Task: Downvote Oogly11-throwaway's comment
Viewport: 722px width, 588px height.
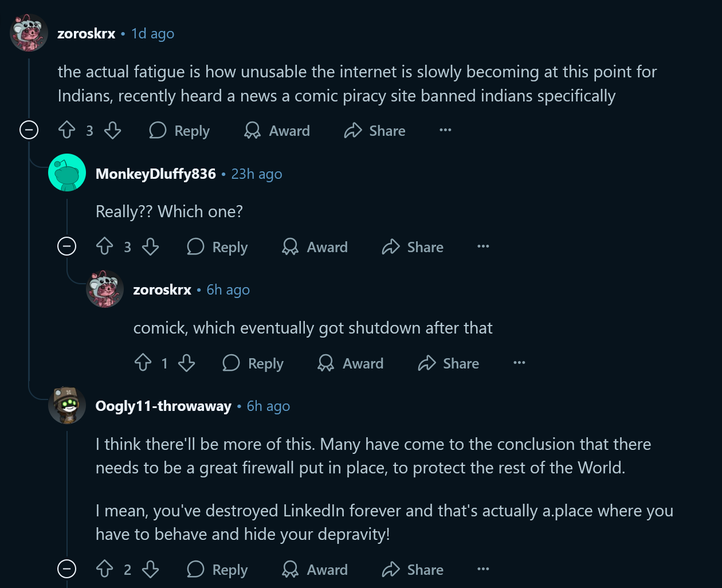Action: point(151,569)
